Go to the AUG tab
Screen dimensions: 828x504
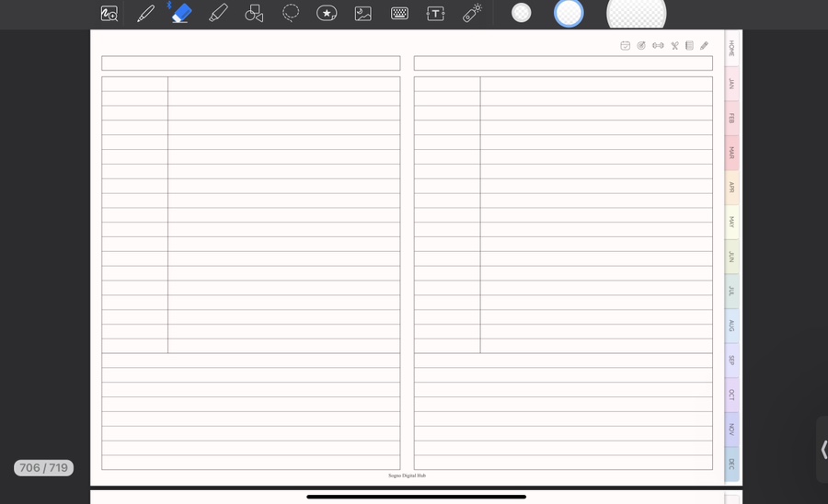(x=731, y=326)
